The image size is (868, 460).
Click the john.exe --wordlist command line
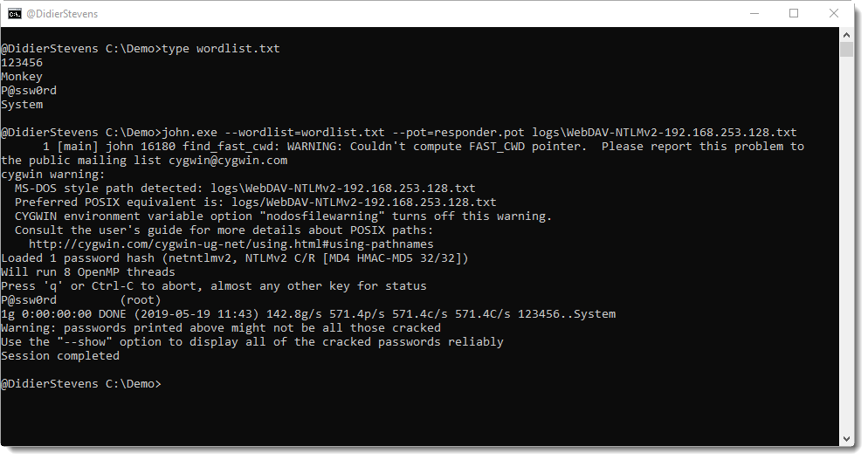[480, 133]
